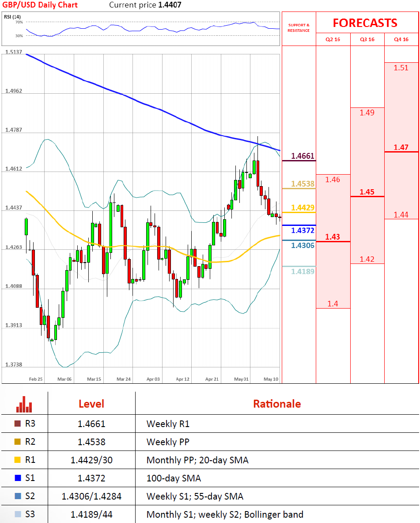Click the Q3 16 high forecast 1.49

tap(367, 113)
